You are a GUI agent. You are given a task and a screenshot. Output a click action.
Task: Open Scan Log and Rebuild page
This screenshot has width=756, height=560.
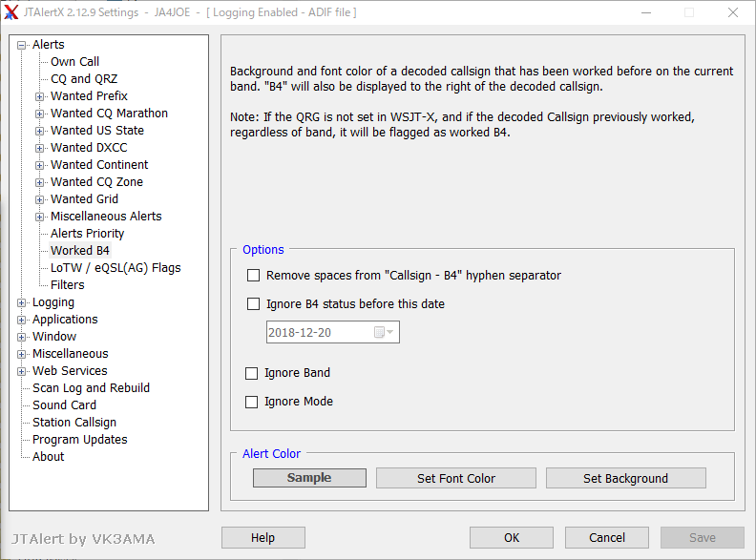(91, 388)
